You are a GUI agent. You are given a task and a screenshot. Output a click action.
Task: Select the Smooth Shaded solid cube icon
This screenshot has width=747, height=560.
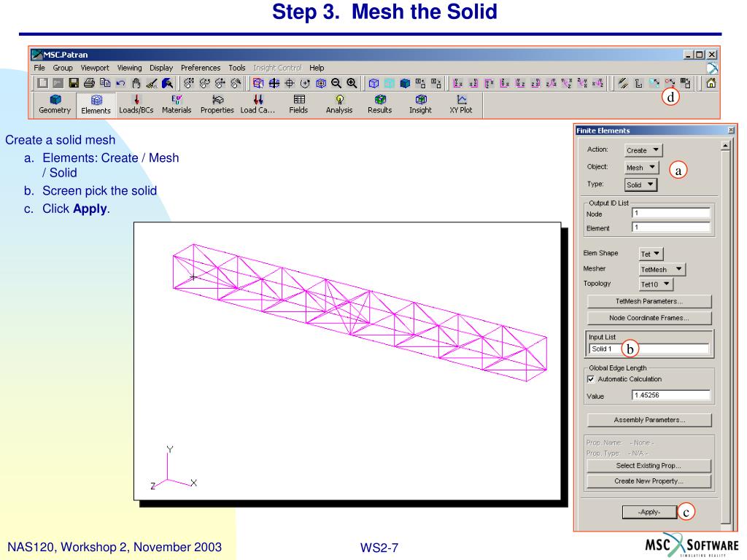pos(405,83)
